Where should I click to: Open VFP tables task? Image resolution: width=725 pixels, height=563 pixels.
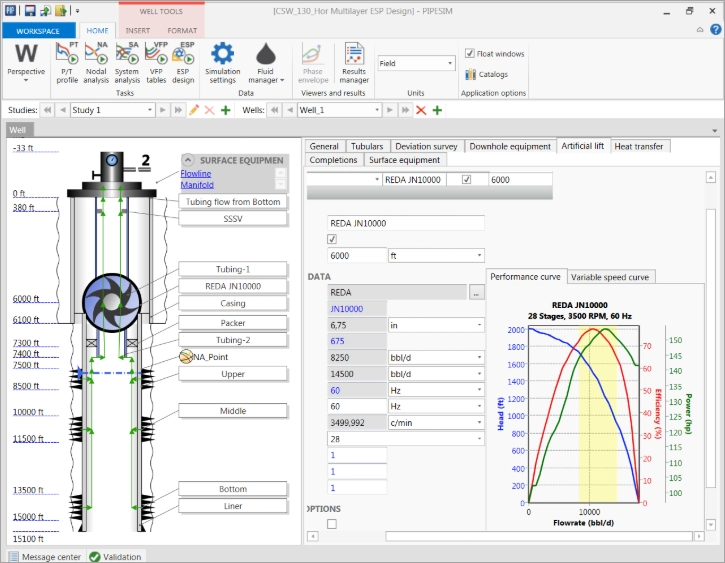[156, 63]
